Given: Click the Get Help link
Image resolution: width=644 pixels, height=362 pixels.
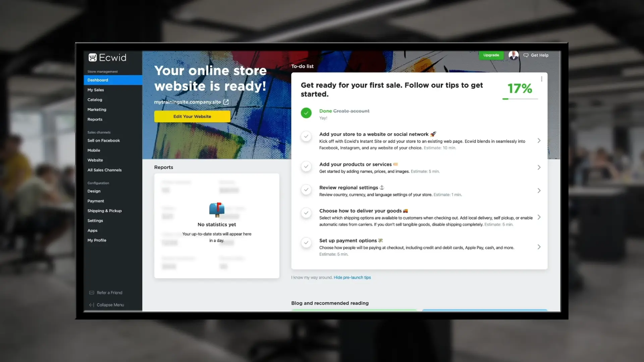Looking at the screenshot, I should pos(539,55).
